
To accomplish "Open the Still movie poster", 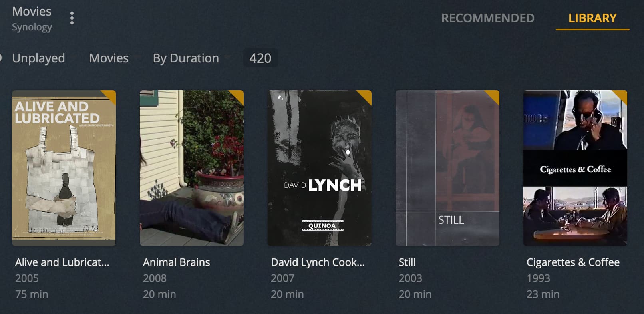I will pyautogui.click(x=447, y=168).
